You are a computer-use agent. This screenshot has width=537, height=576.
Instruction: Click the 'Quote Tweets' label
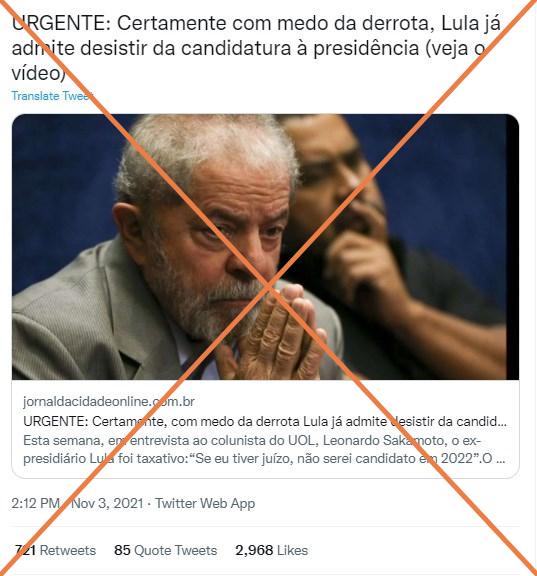pos(176,550)
